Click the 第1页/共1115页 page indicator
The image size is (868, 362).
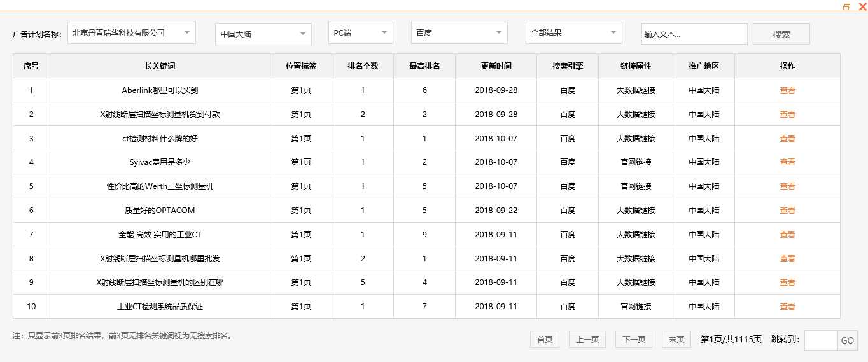click(731, 340)
